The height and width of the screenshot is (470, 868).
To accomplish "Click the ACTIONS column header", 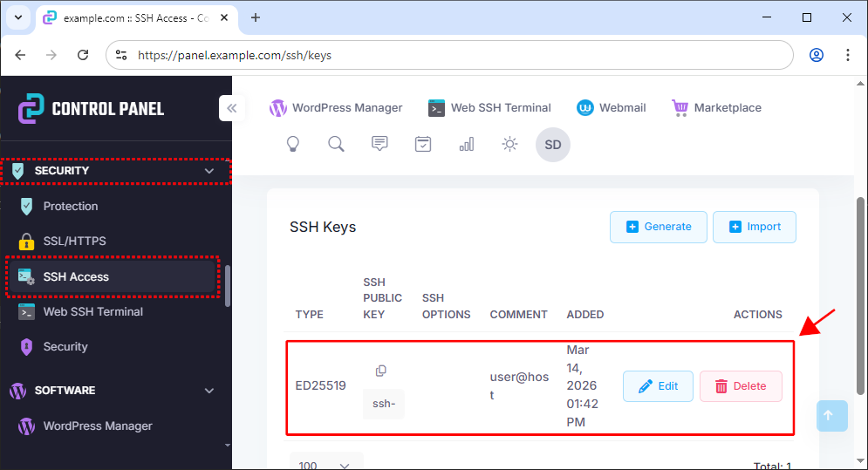I will click(x=758, y=315).
